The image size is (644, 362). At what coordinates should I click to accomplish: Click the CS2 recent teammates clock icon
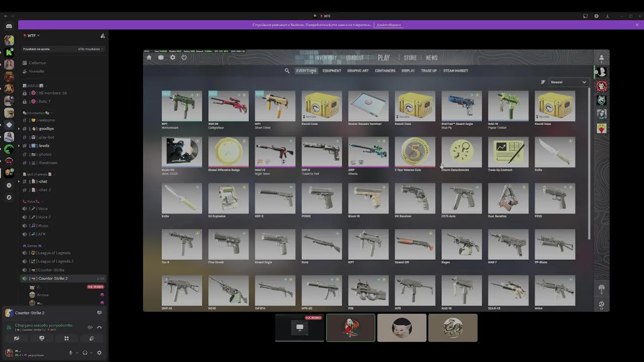coord(601,305)
